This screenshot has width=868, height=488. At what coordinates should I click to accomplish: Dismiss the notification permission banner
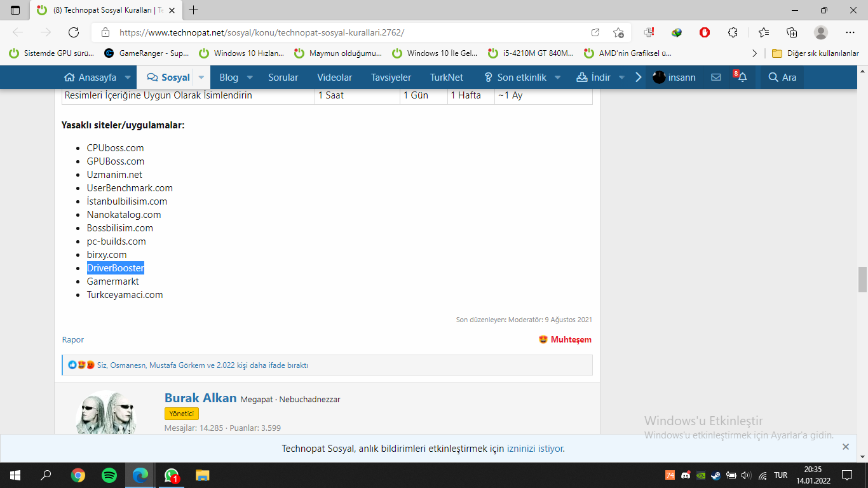[846, 447]
